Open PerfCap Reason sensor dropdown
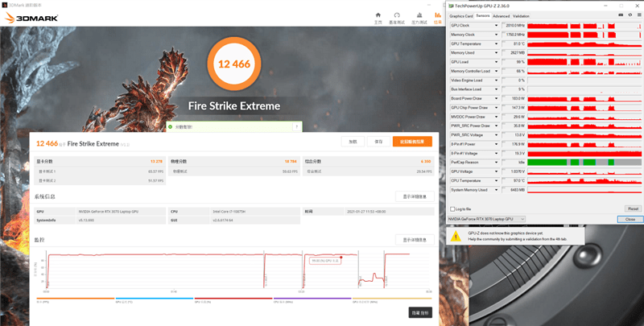 point(496,162)
